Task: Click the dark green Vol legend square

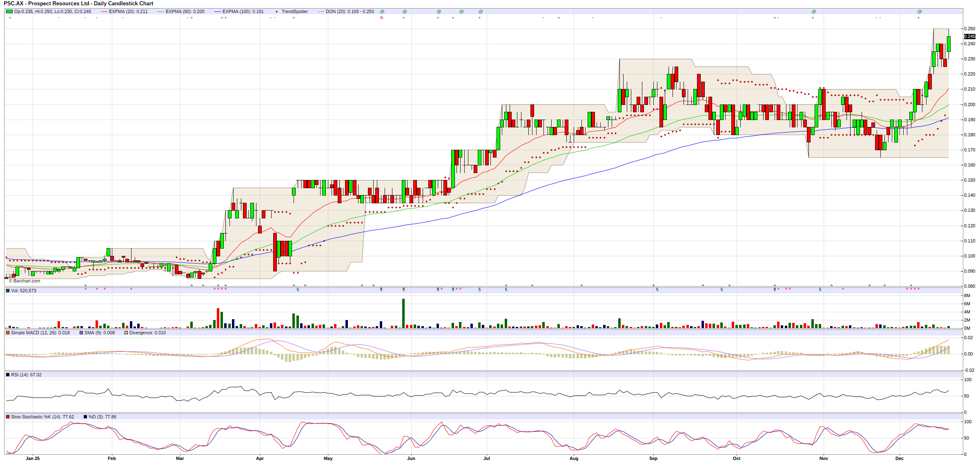Action: pos(8,291)
